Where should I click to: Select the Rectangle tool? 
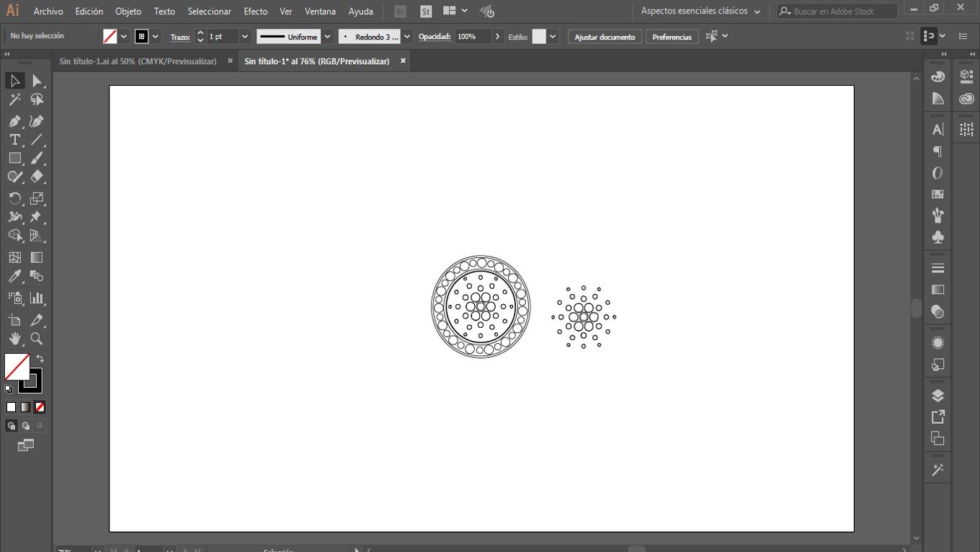click(x=15, y=158)
